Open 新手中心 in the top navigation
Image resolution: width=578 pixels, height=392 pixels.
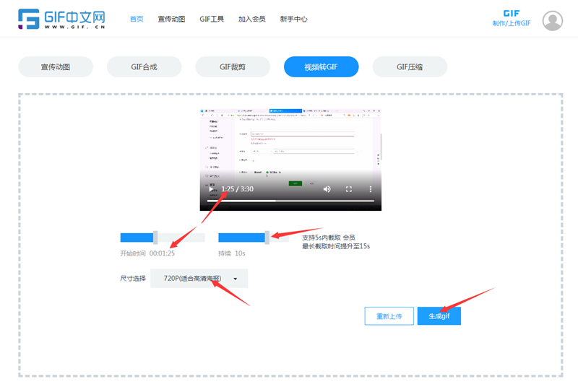tap(293, 19)
